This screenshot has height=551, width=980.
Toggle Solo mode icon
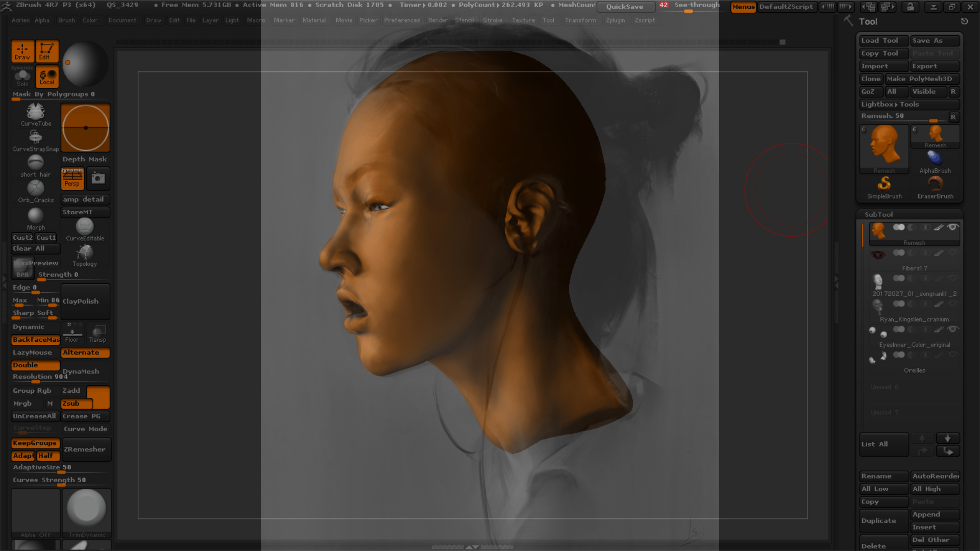pyautogui.click(x=22, y=78)
